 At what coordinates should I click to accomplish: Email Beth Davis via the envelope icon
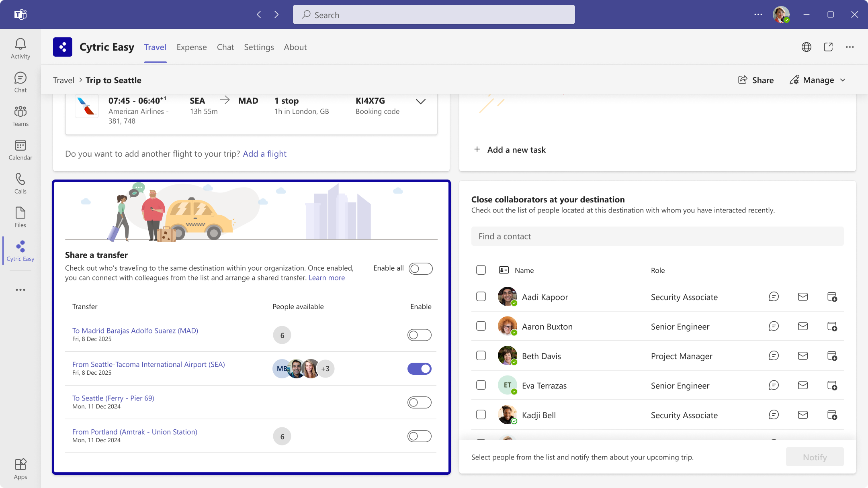point(802,356)
